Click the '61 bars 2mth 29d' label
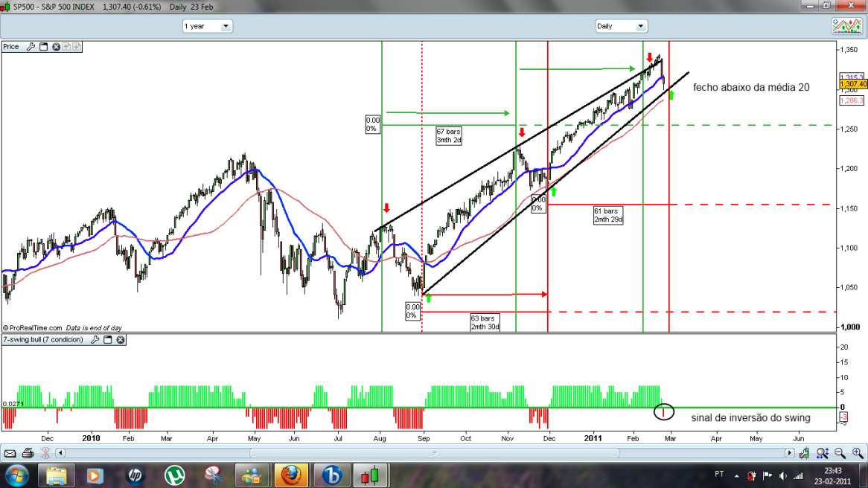 coord(608,215)
